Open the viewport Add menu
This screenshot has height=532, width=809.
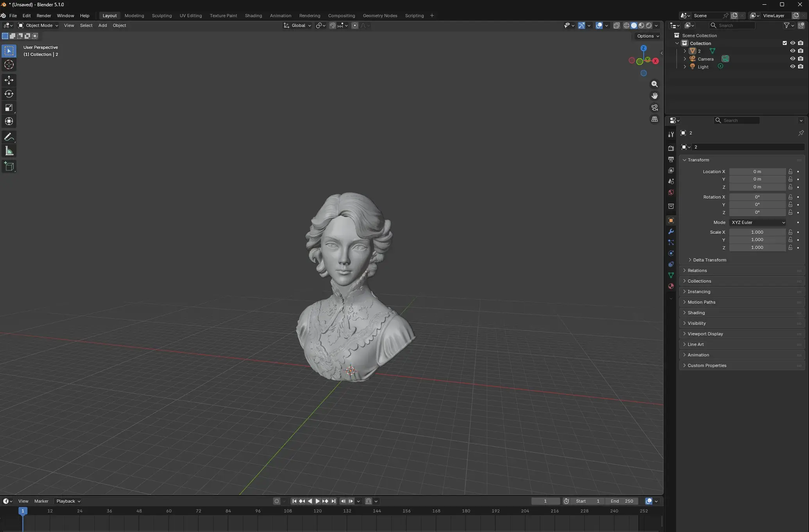102,25
